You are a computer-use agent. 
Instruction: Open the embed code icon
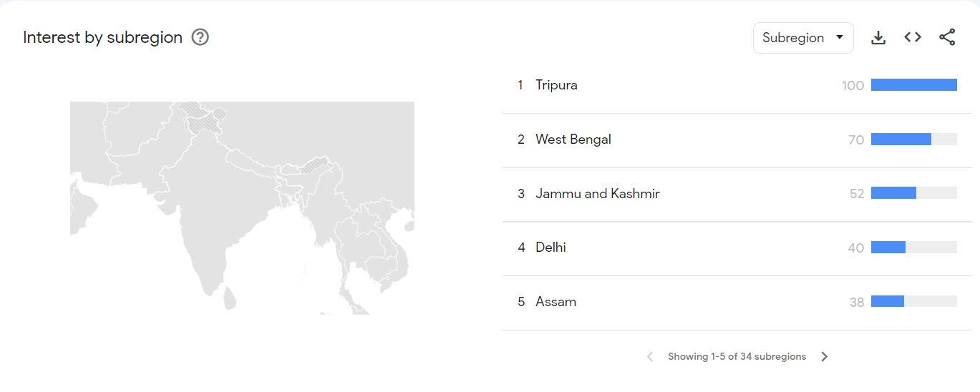click(913, 37)
